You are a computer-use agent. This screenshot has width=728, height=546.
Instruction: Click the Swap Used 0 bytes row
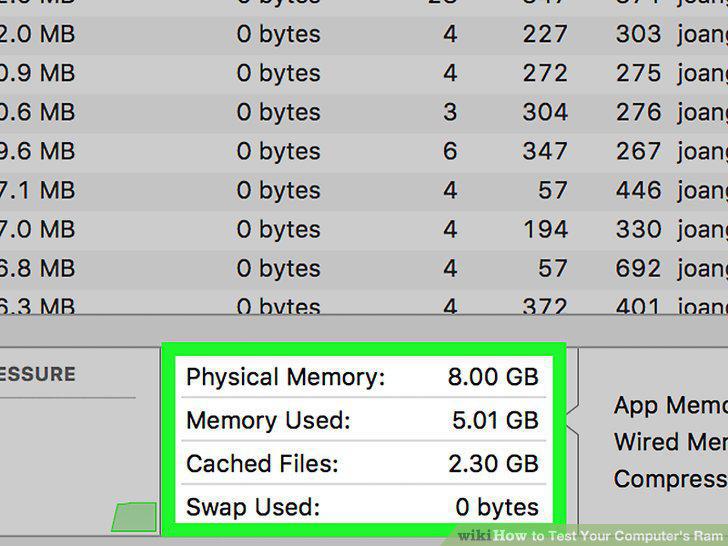pos(364,506)
